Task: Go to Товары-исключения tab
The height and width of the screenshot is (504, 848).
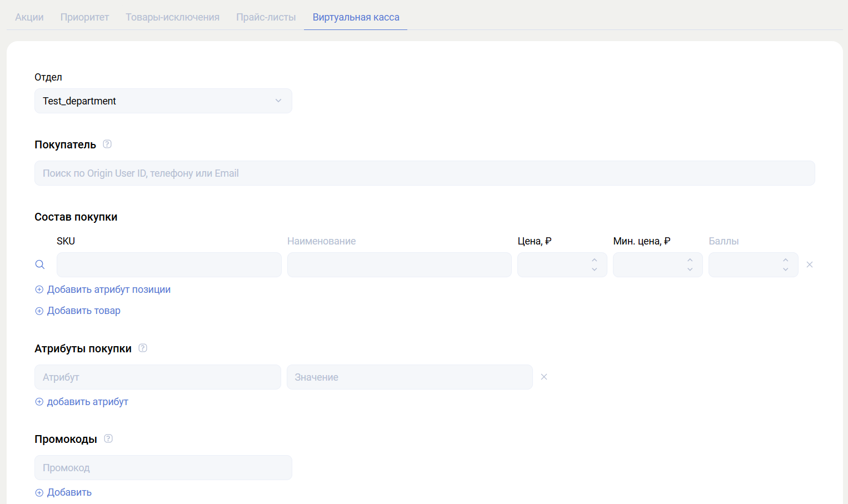Action: click(172, 17)
